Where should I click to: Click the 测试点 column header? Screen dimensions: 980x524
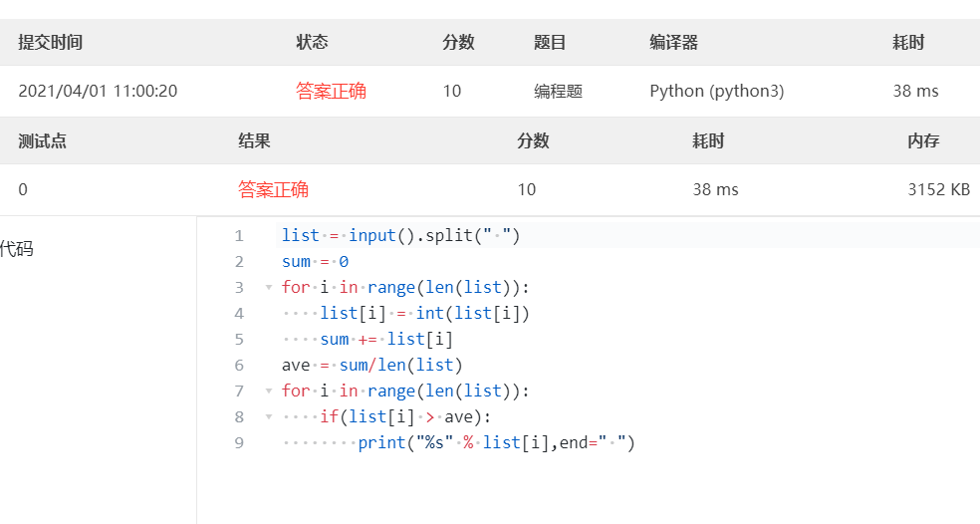[x=43, y=140]
